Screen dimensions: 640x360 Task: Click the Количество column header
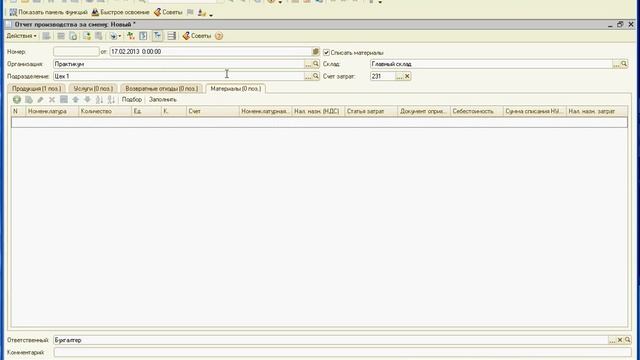(x=105, y=111)
